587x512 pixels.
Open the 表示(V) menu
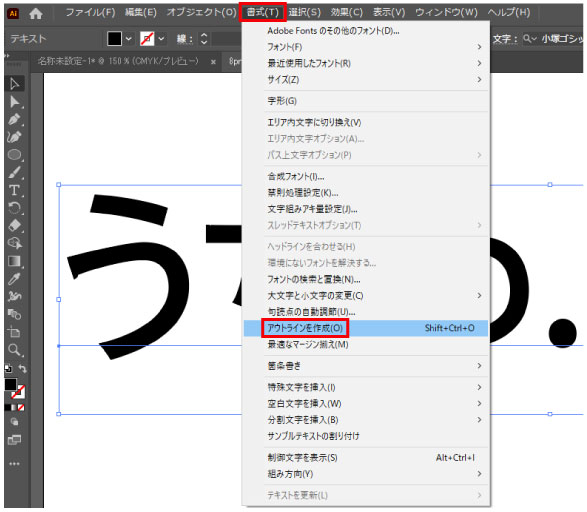(x=389, y=12)
